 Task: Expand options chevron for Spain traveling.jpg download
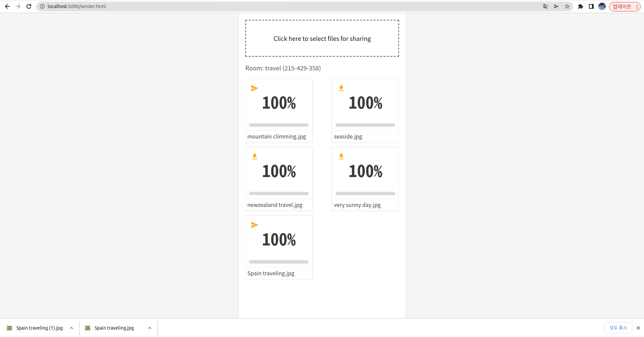(150, 328)
